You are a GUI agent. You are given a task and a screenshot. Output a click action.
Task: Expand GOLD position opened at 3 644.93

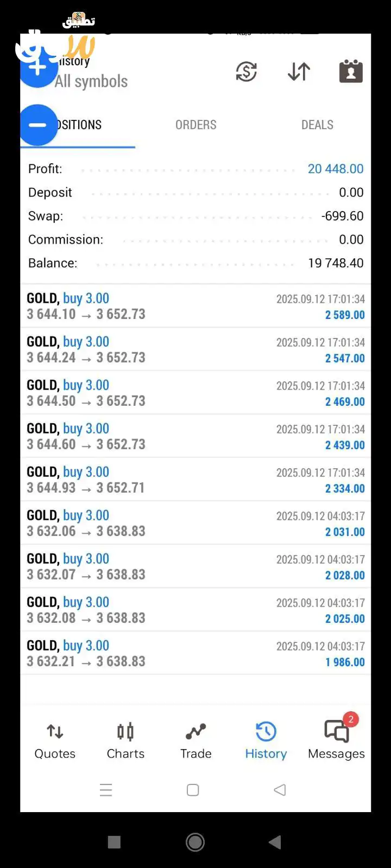pos(195,480)
